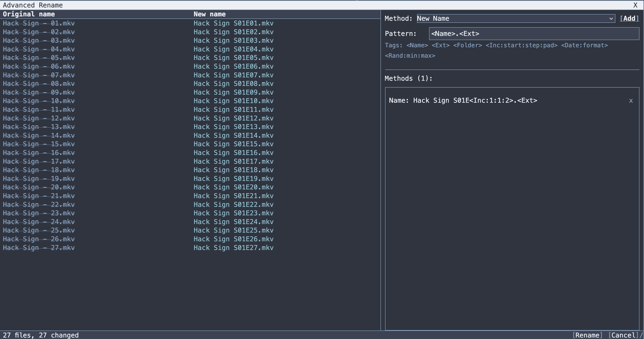Select original file Hack Sign - 14.mkv

pos(39,135)
